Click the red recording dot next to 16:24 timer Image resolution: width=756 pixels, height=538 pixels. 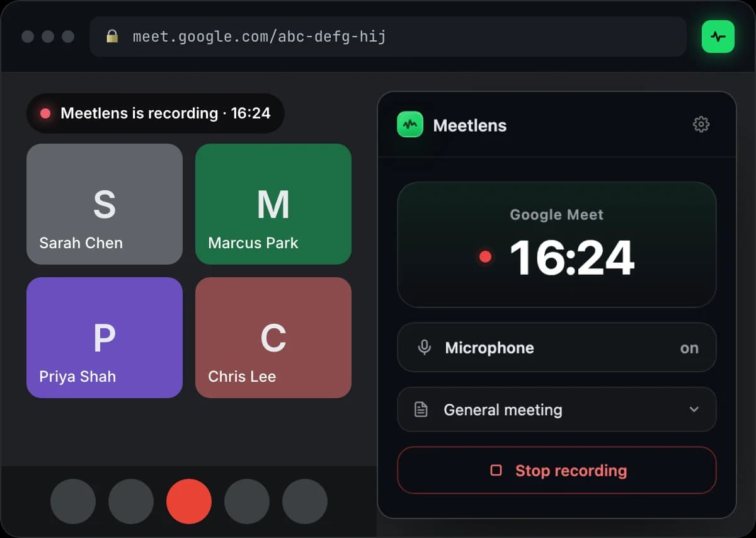[x=485, y=256]
